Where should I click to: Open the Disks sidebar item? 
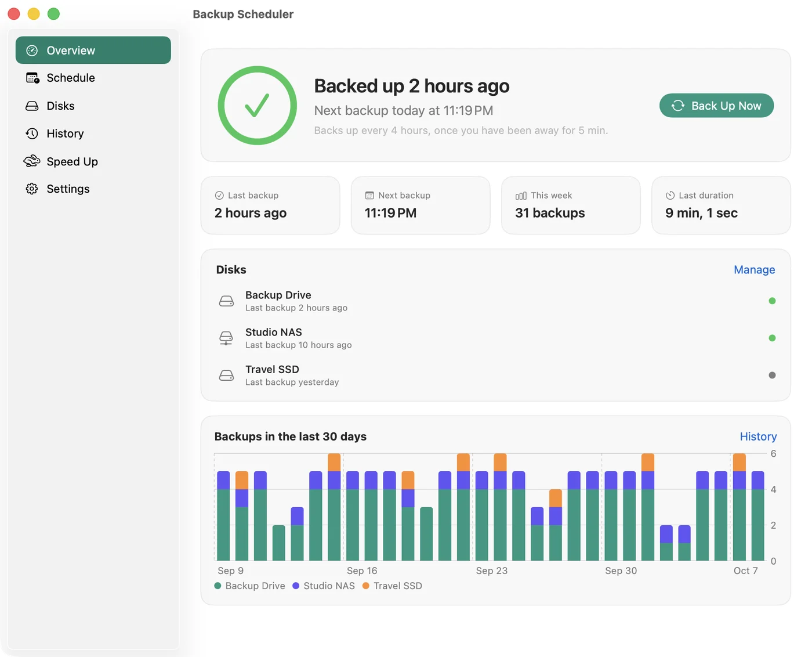coord(93,106)
